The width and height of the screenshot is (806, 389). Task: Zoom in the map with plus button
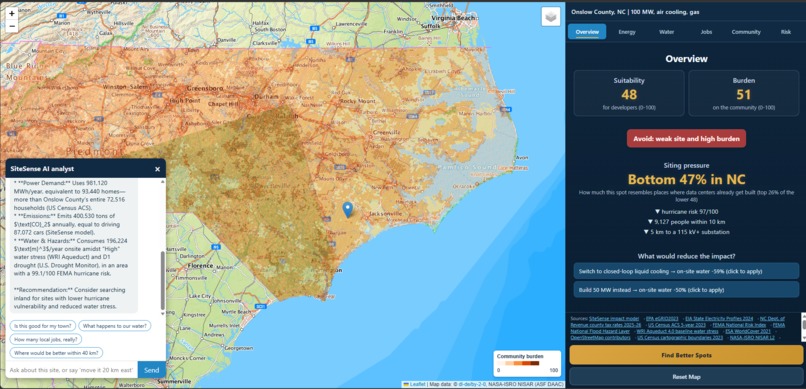[x=12, y=14]
